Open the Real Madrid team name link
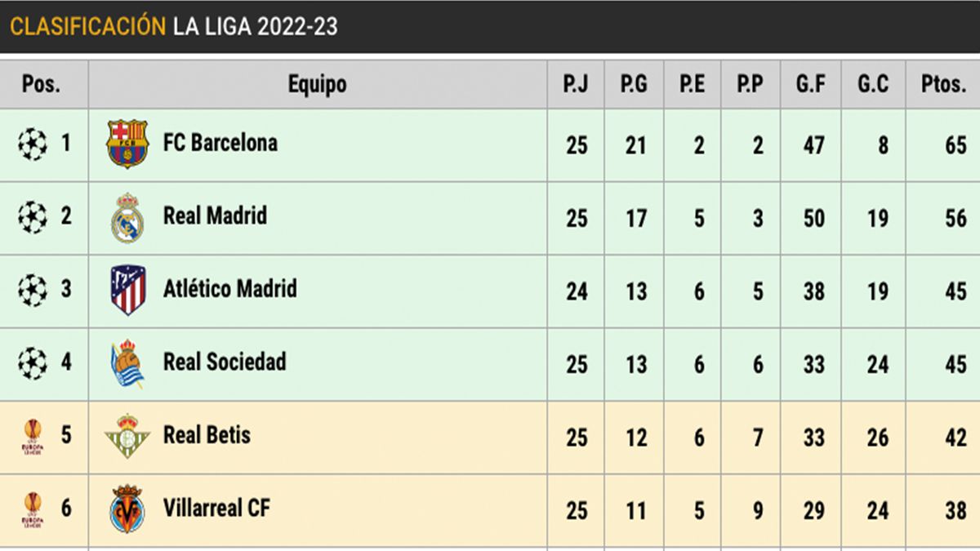This screenshot has width=980, height=551. 215,216
